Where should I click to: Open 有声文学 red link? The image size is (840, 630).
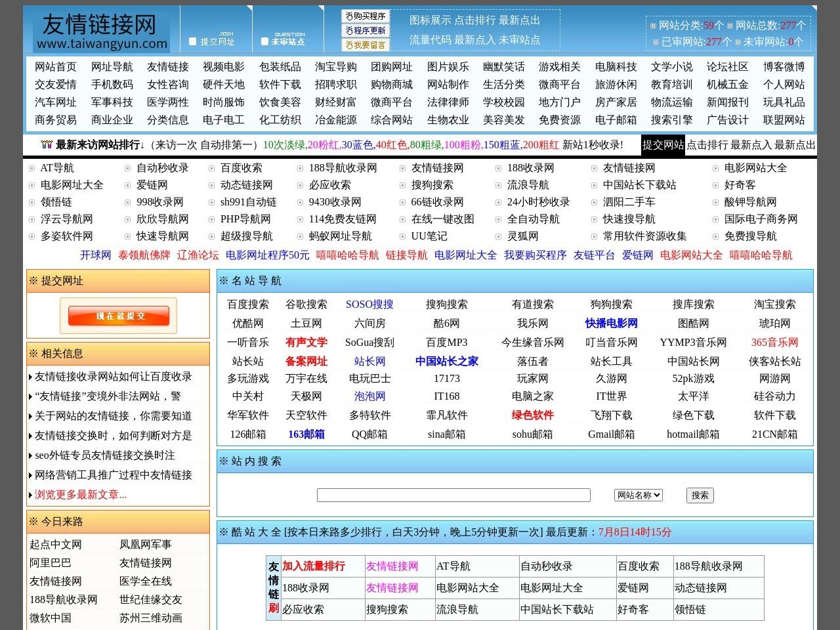click(306, 343)
